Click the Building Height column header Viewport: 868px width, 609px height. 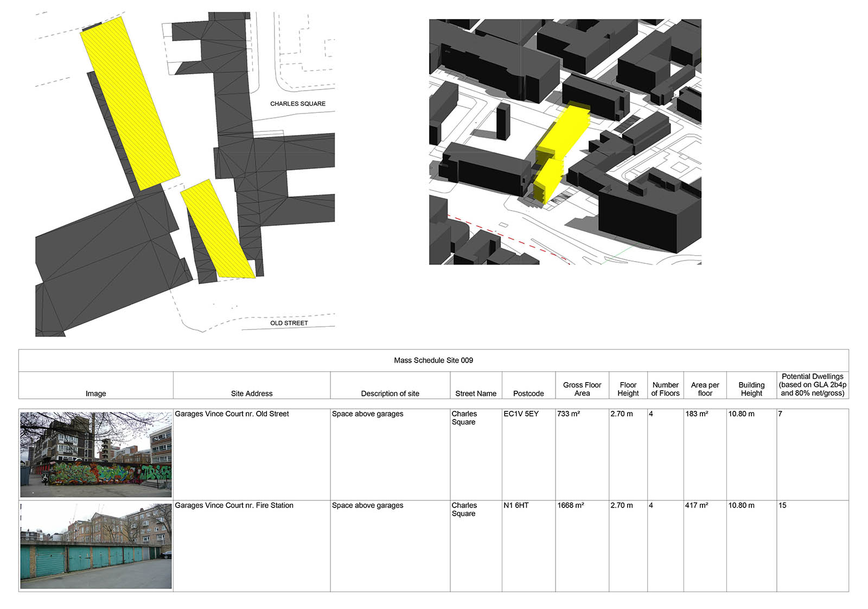[751, 389]
